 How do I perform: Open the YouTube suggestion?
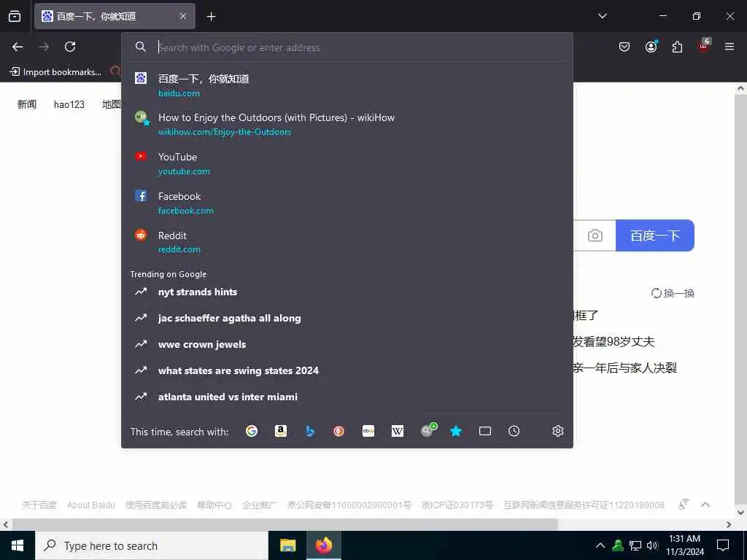pyautogui.click(x=347, y=163)
